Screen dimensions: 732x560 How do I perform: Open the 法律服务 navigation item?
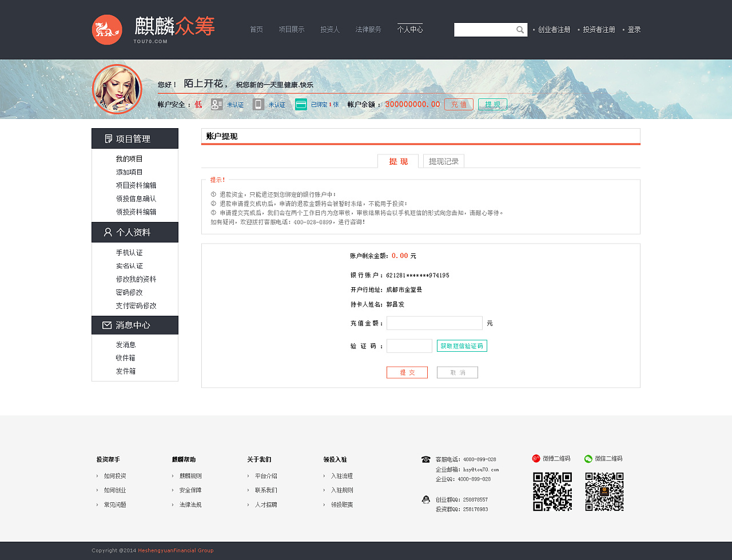368,29
